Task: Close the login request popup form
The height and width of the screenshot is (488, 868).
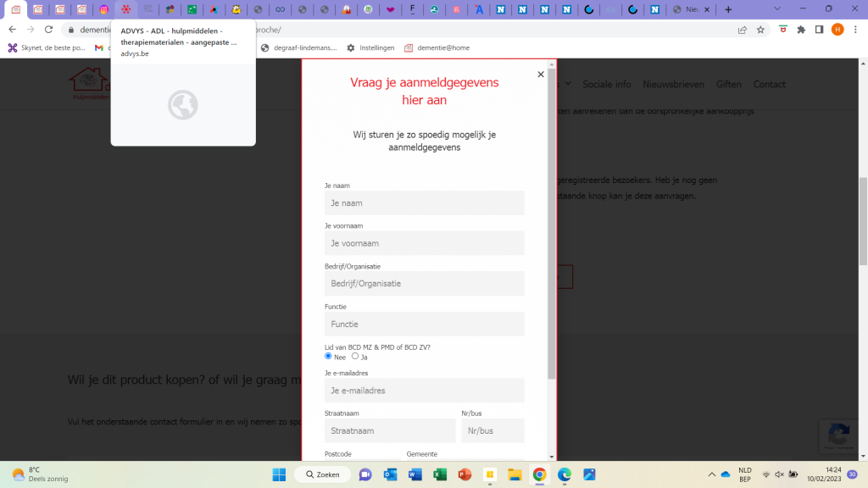Action: click(x=541, y=75)
